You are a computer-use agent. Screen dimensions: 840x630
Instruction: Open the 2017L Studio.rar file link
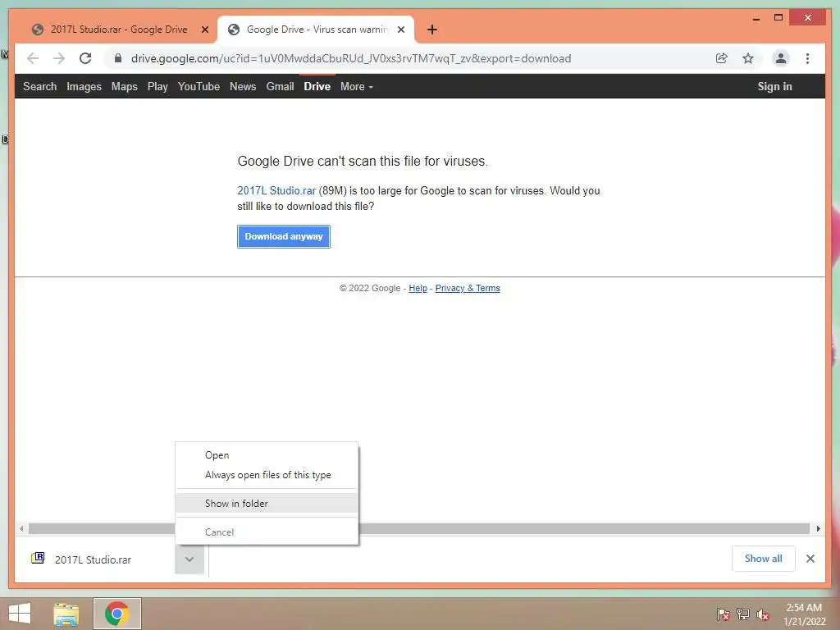tap(276, 190)
